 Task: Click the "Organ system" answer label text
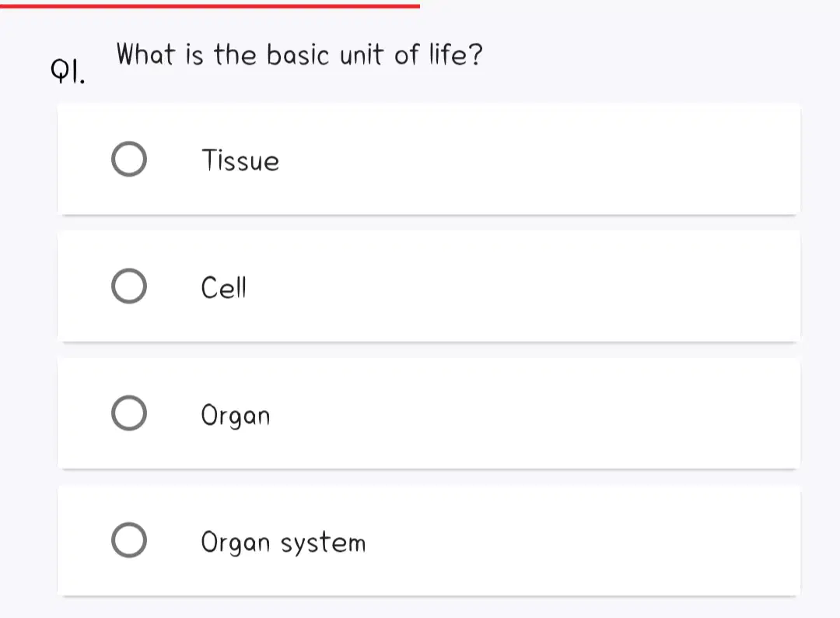(283, 543)
